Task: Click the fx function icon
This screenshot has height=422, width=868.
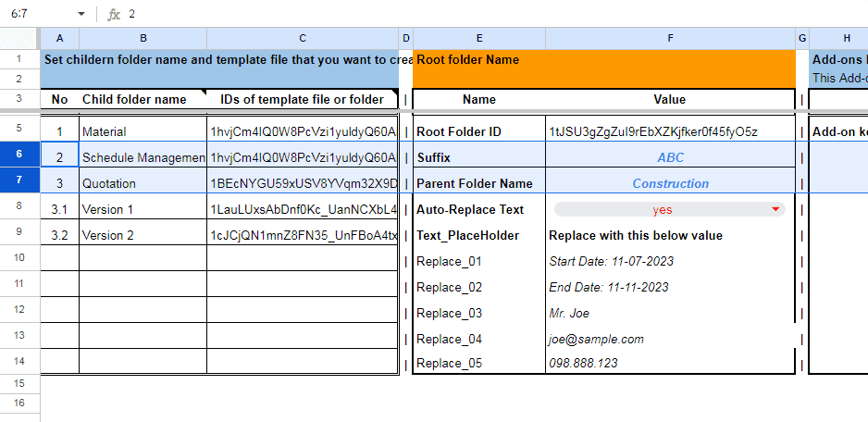Action: (114, 15)
